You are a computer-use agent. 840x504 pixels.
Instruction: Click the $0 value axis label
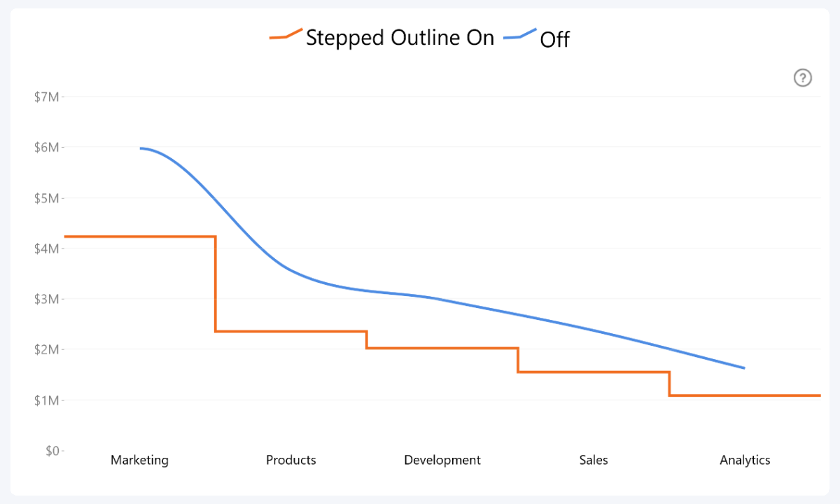click(50, 451)
